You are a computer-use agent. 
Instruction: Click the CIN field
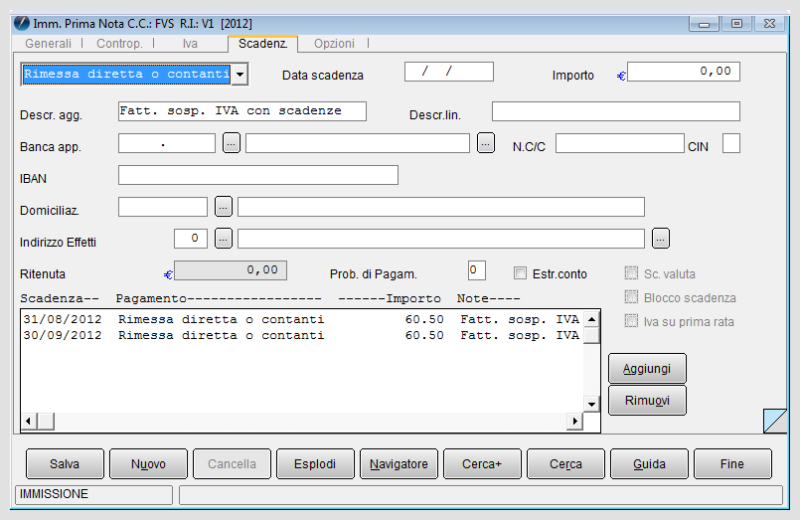[731, 143]
